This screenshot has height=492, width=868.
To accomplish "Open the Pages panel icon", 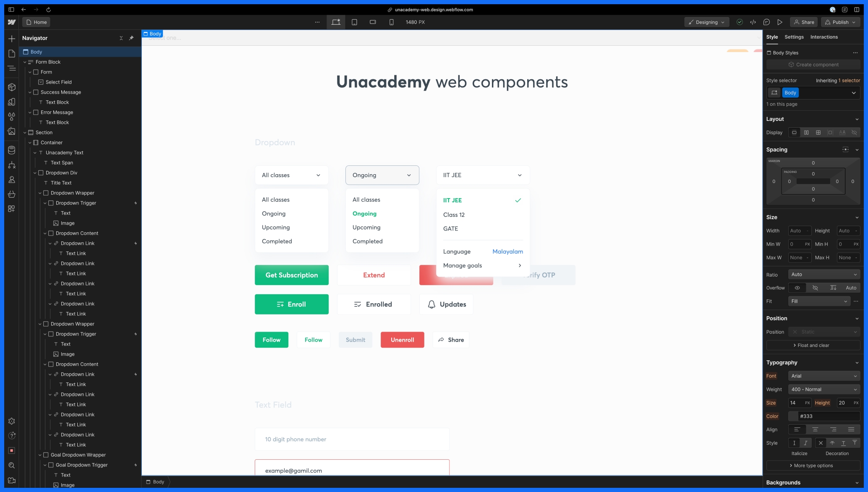I will [x=12, y=53].
